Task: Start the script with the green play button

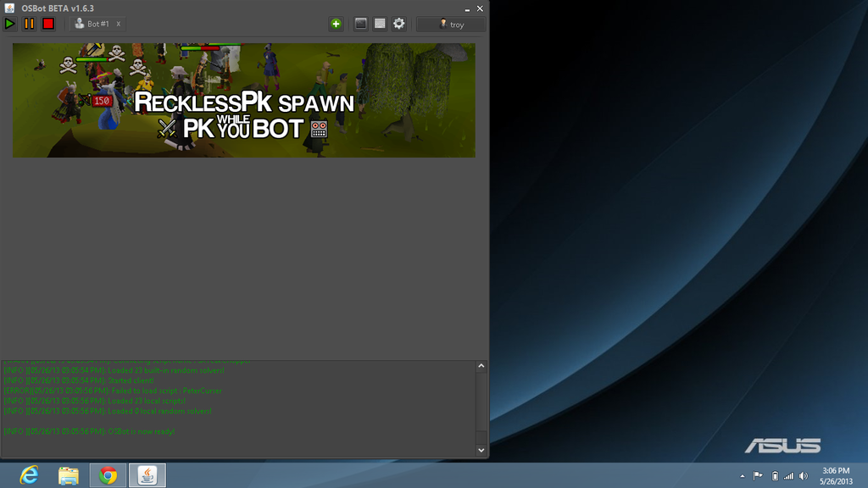Action: coord(9,24)
